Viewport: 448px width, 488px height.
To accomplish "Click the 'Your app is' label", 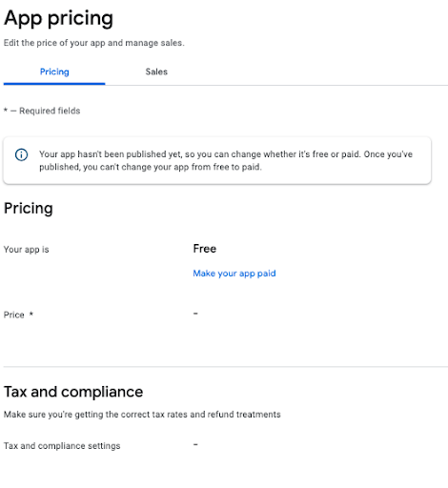I will point(26,250).
